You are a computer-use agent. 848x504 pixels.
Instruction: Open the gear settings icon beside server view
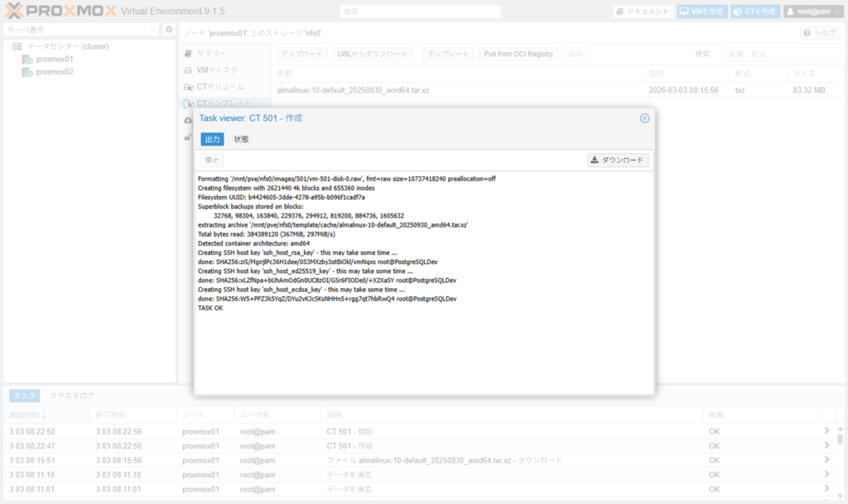pyautogui.click(x=169, y=30)
